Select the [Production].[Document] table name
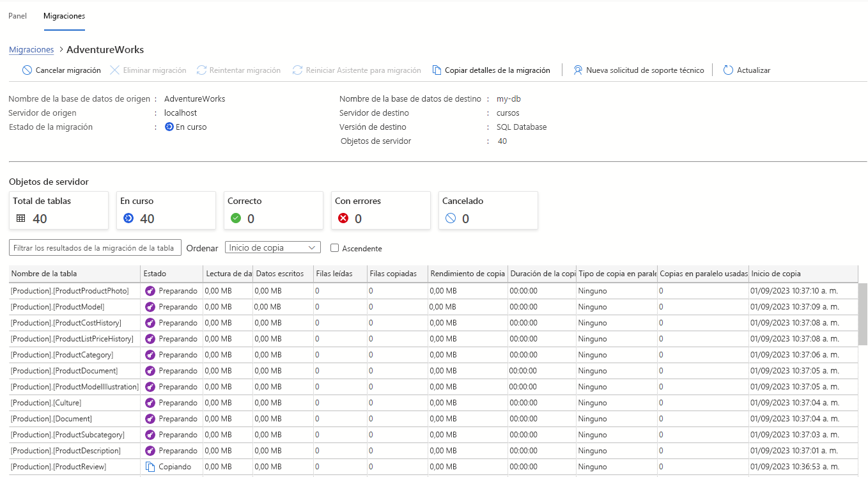Screen dimensions: 868x477 tap(51, 419)
